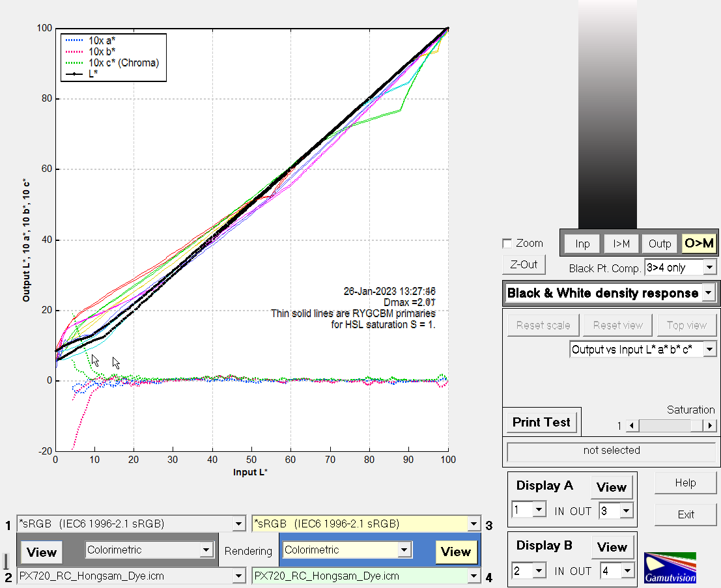The width and height of the screenshot is (721, 588).
Task: Select the Outp display mode
Action: [x=659, y=244]
